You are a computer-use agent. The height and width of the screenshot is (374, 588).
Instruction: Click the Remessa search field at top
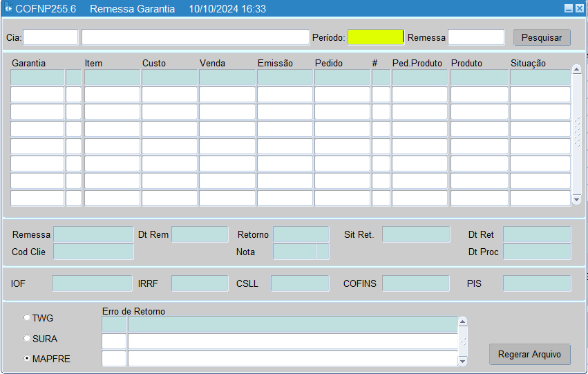(475, 37)
